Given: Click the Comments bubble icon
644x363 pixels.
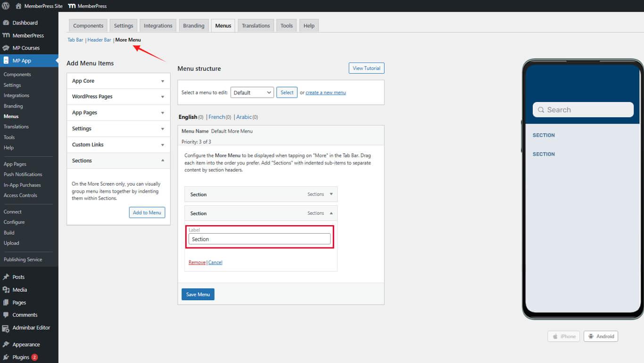Looking at the screenshot, I should [x=6, y=315].
